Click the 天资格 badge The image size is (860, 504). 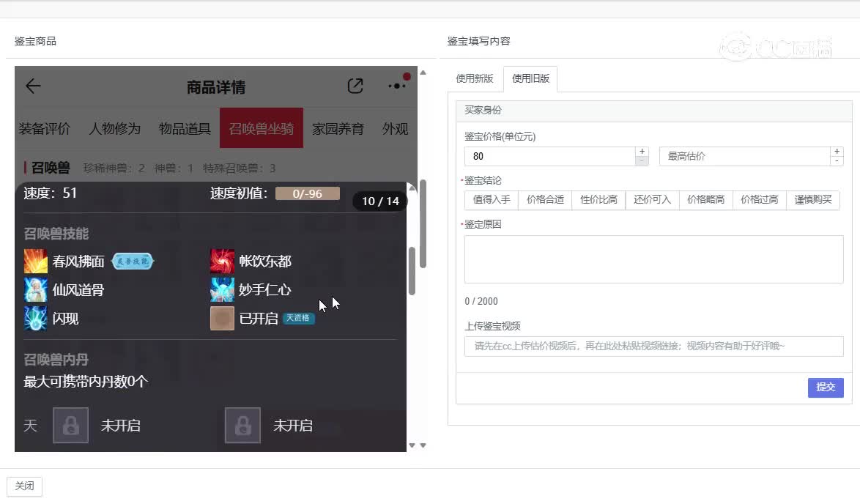(x=298, y=318)
